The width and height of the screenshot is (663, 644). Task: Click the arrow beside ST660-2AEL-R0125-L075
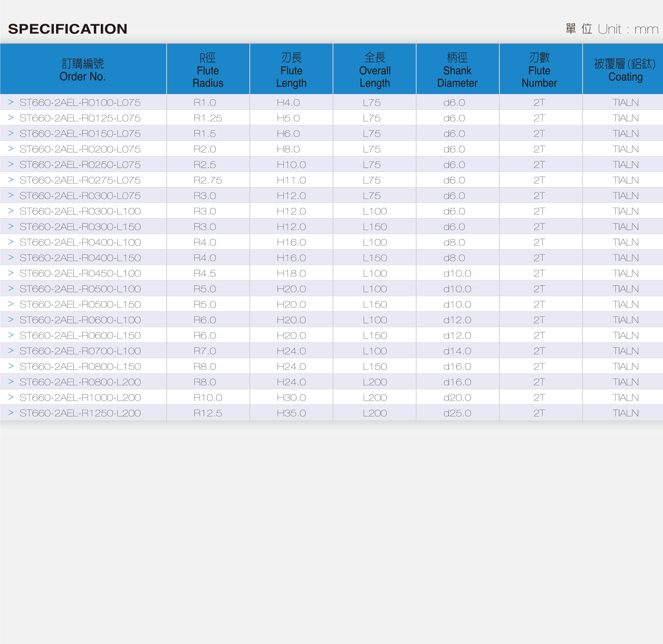[11, 118]
